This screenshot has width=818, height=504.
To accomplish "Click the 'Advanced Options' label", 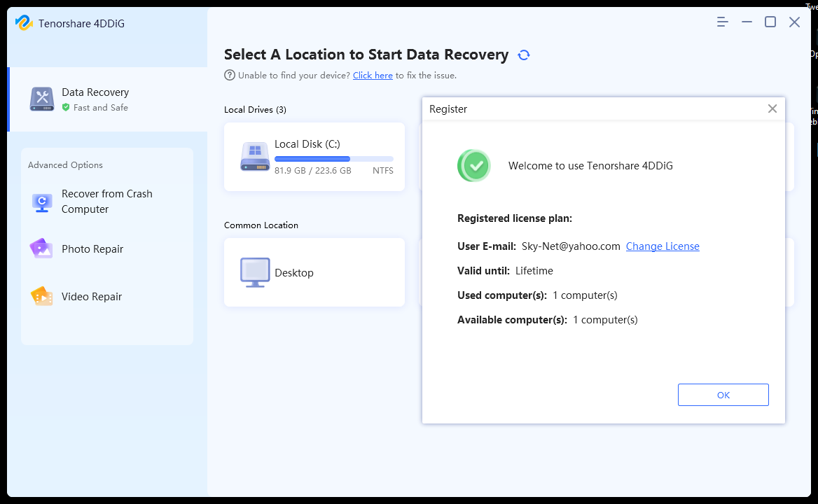I will pos(65,164).
